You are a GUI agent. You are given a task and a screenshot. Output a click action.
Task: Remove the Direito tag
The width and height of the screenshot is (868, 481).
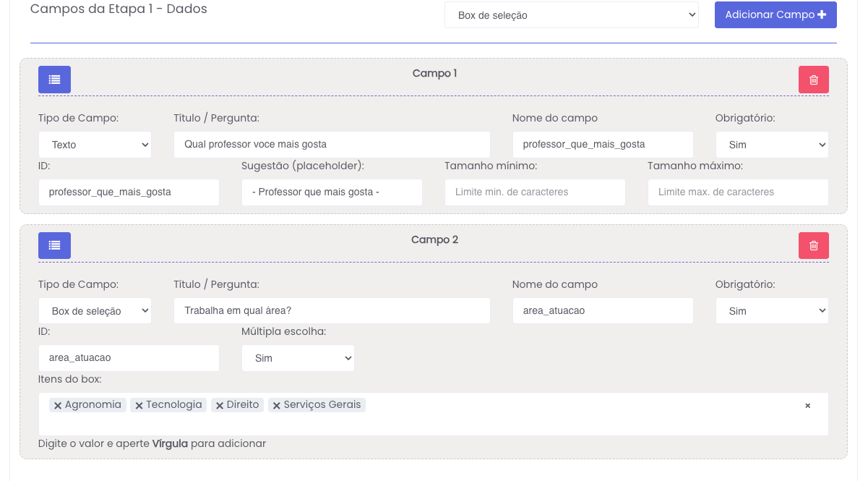point(220,406)
